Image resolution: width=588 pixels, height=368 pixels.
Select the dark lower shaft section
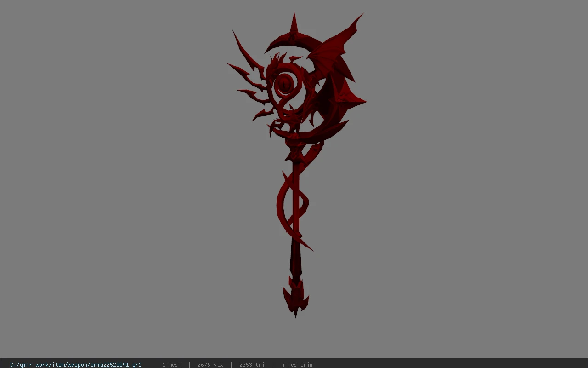point(295,260)
